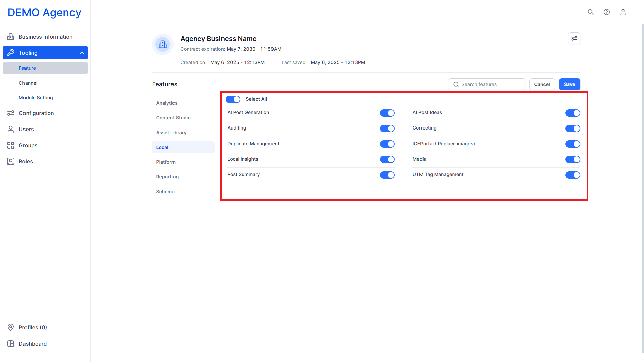Open Module Setting submenu item
Viewport: 644px width, 362px height.
point(45,98)
